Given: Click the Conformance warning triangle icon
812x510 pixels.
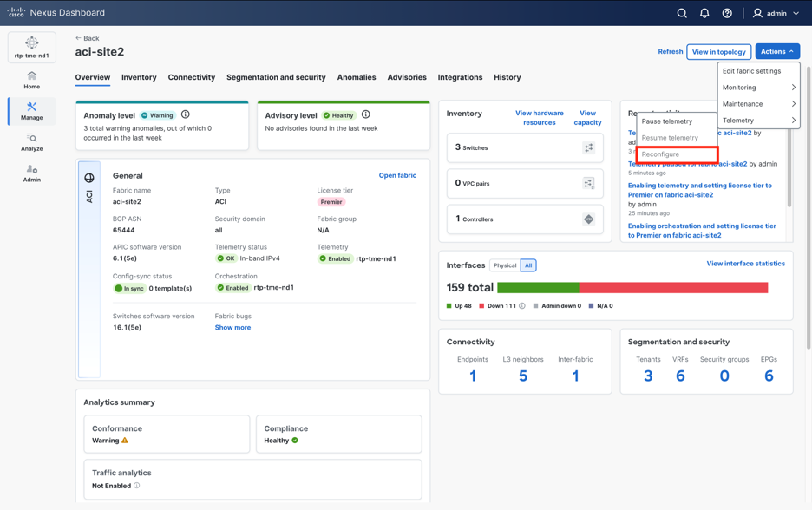Looking at the screenshot, I should click(125, 440).
